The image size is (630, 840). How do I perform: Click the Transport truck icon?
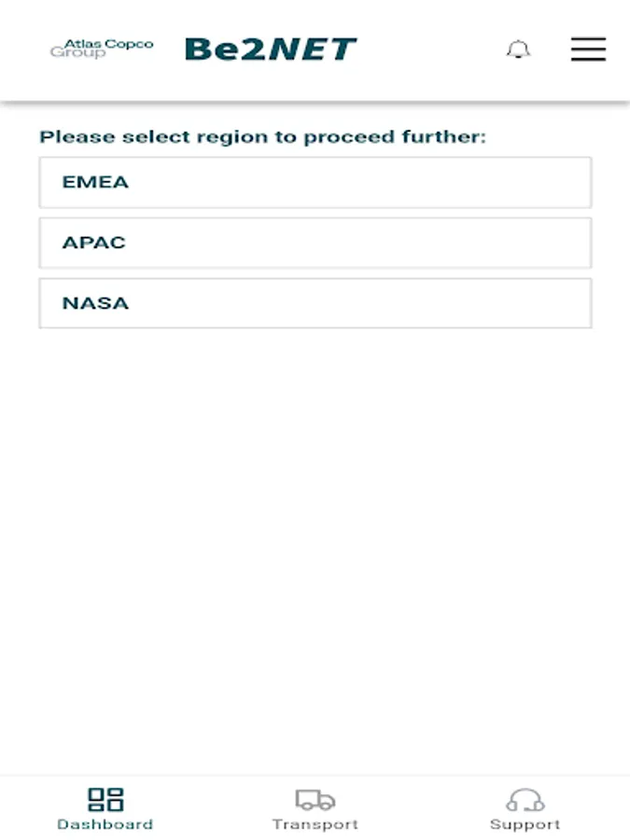click(x=315, y=798)
